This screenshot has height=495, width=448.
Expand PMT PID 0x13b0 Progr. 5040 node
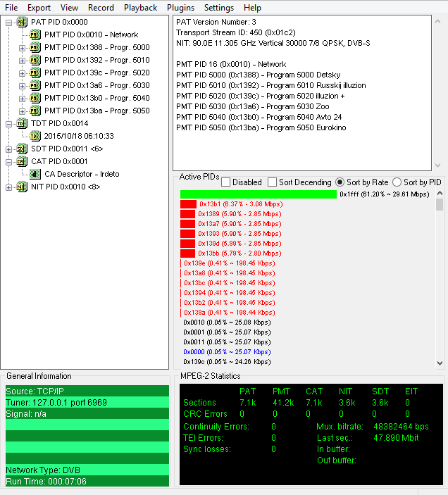[x=22, y=99]
